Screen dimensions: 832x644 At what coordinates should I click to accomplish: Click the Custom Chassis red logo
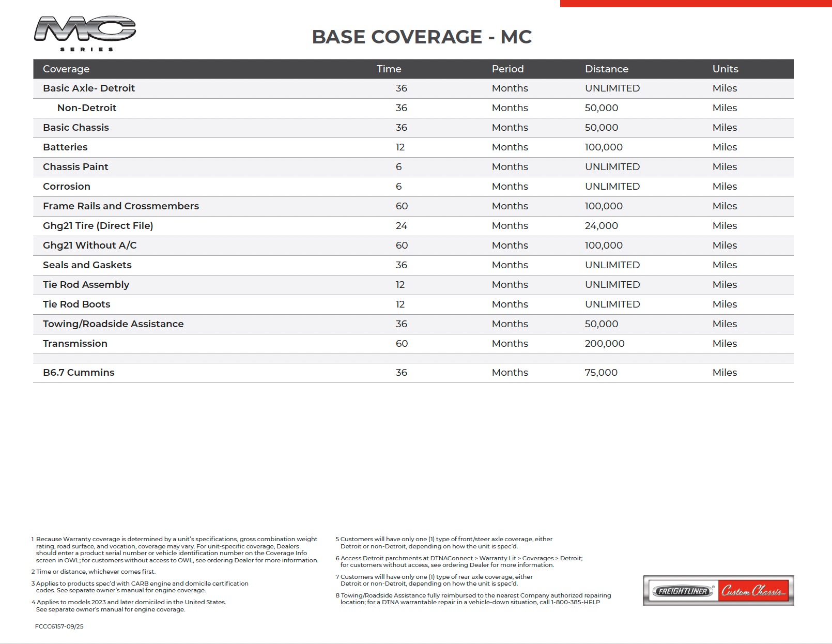[x=753, y=591]
